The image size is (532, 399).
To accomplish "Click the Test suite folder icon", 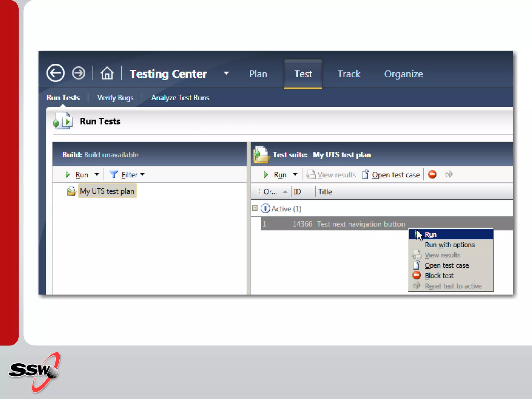I will click(x=262, y=155).
